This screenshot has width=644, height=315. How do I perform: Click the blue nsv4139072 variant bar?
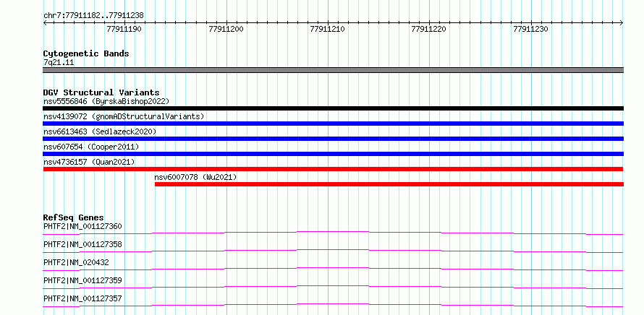click(333, 124)
